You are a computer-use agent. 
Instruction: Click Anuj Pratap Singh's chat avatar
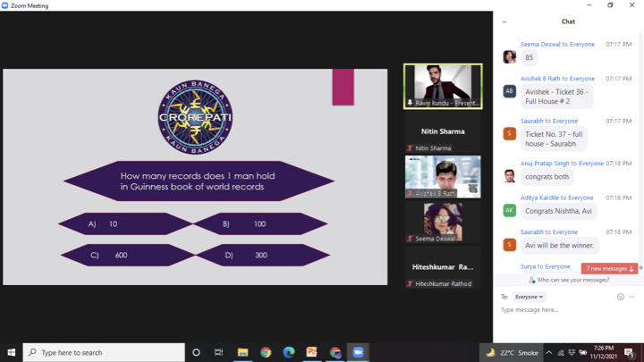pos(510,176)
